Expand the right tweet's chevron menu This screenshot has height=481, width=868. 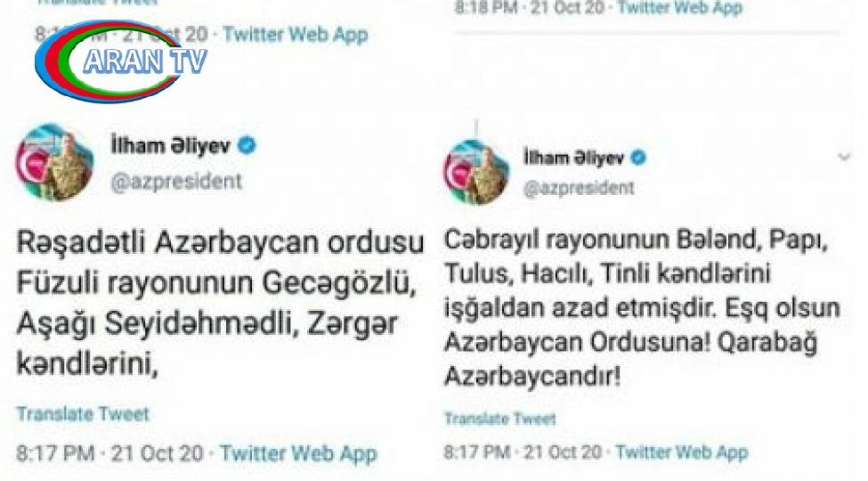844,158
